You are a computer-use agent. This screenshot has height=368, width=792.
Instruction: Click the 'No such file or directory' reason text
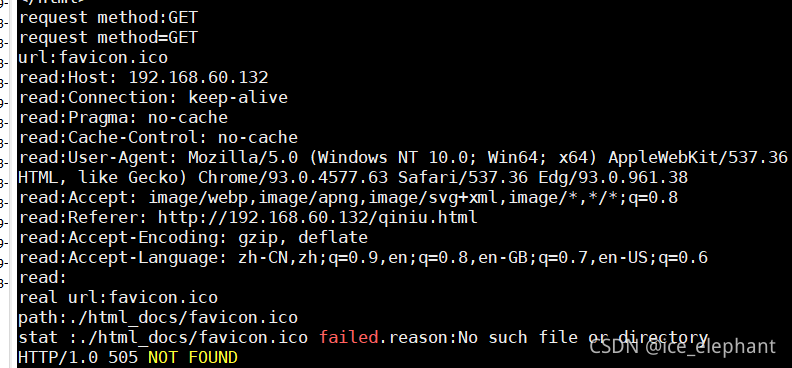click(x=582, y=337)
